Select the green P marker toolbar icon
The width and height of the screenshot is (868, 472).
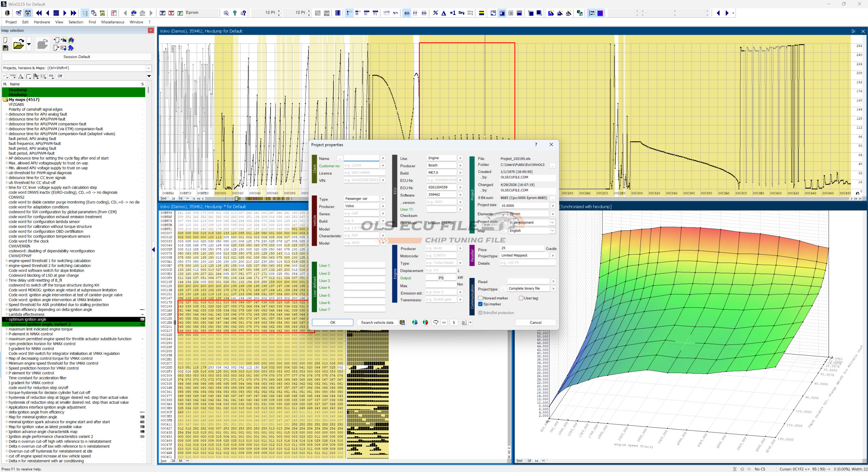coord(180,13)
